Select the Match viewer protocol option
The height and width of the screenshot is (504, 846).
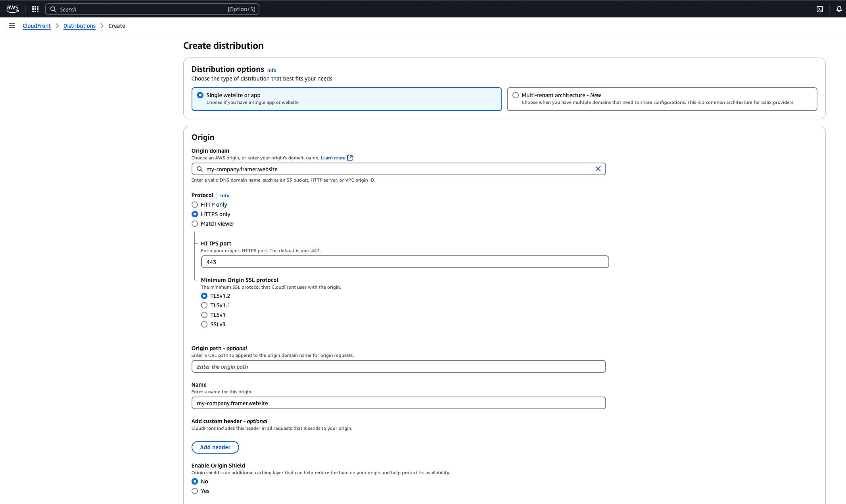tap(195, 224)
